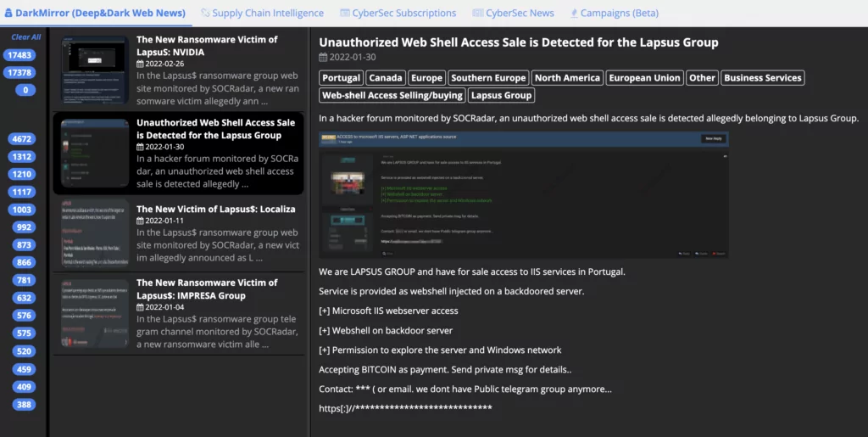
Task: Click the newspaper icon beside CyberSec News
Action: pos(478,13)
